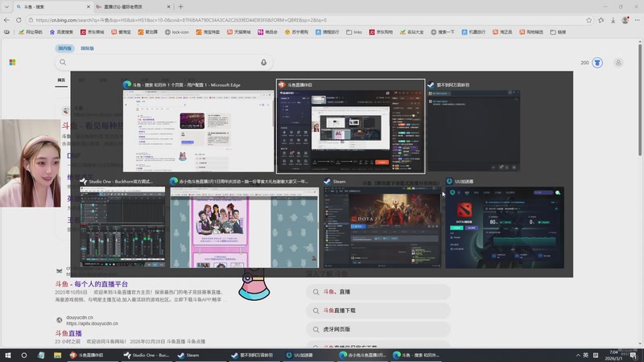The height and width of the screenshot is (362, 644).
Task: Select the Steam chat window thumbnail in switcher
Action: 474,130
